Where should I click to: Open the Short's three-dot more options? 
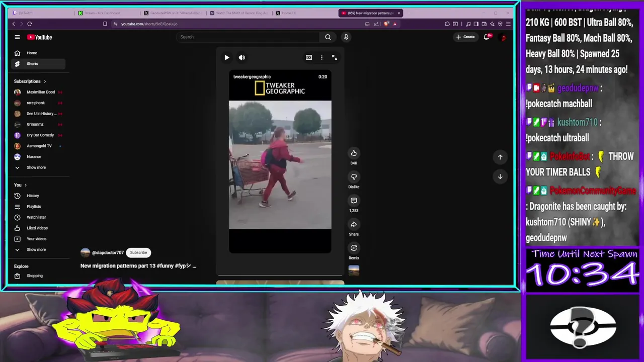coord(321,57)
